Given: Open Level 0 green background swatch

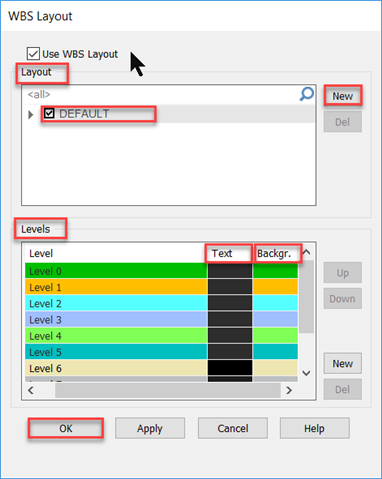Looking at the screenshot, I should point(275,271).
